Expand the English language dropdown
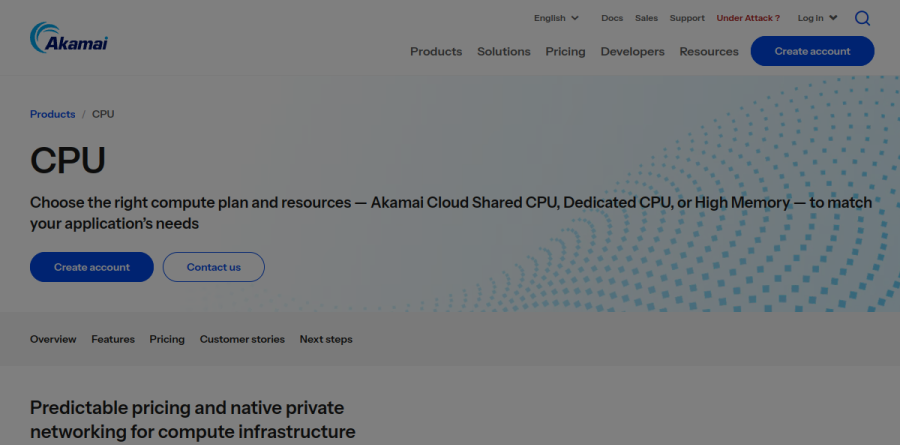900x445 pixels. [x=556, y=18]
